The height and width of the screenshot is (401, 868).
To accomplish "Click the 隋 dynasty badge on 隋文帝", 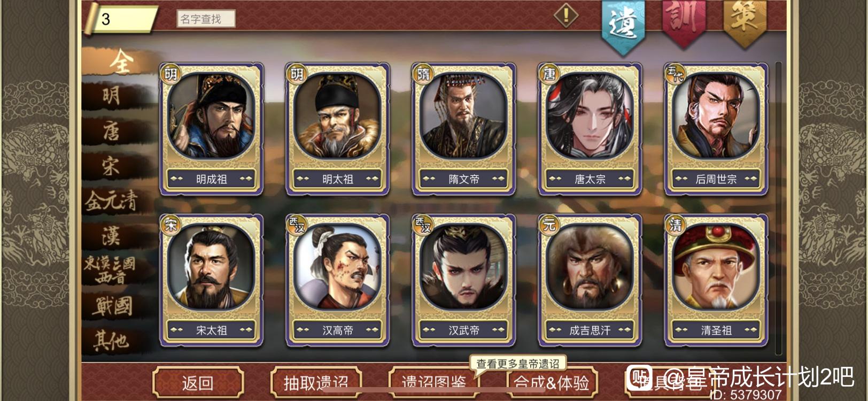I will (423, 74).
